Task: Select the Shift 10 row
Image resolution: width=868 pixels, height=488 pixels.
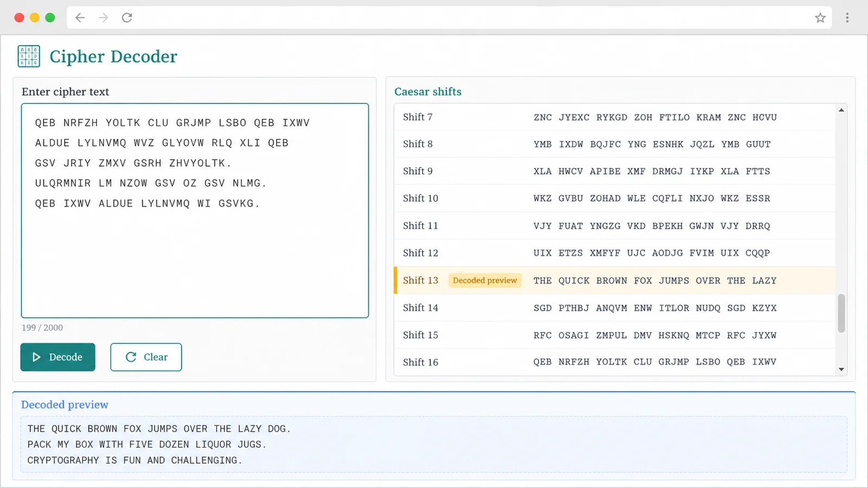Action: (615, 198)
